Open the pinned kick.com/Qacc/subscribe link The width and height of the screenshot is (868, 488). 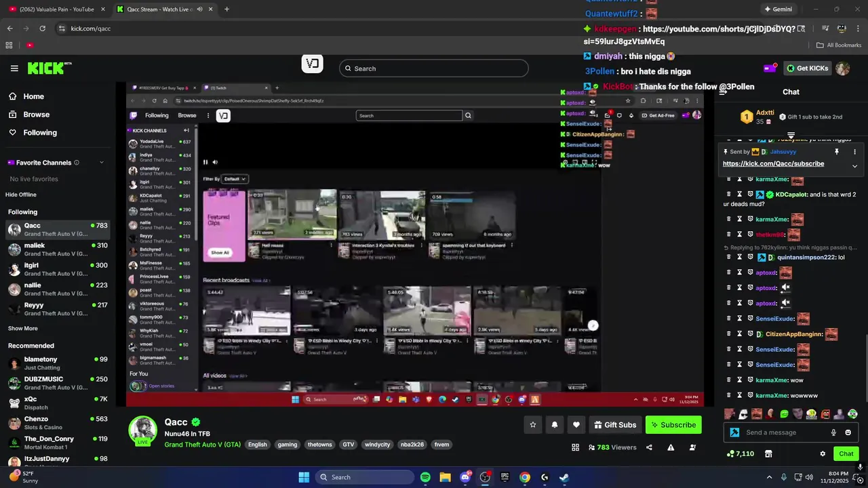773,163
